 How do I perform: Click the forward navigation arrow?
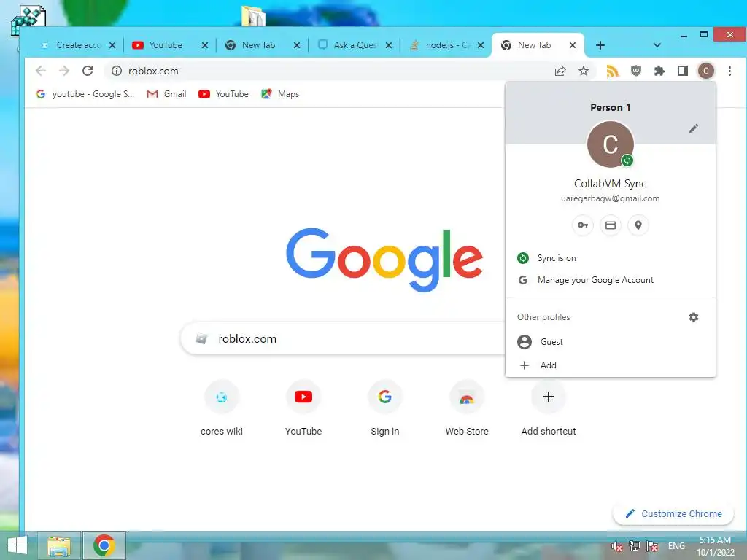(64, 71)
